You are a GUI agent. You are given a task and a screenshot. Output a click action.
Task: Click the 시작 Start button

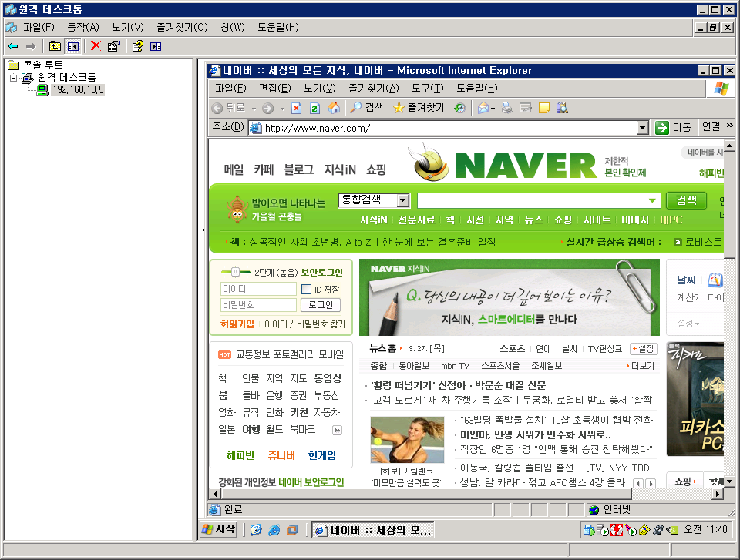point(218,529)
